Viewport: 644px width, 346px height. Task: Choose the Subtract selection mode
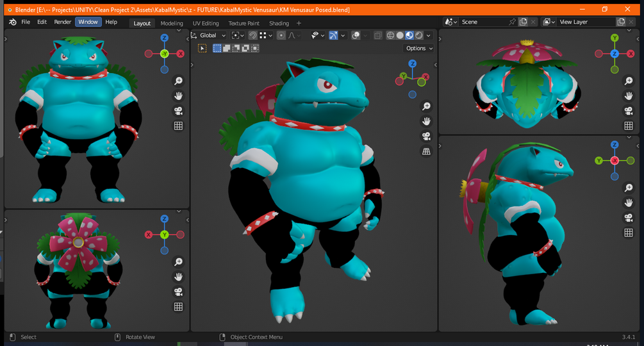(236, 49)
